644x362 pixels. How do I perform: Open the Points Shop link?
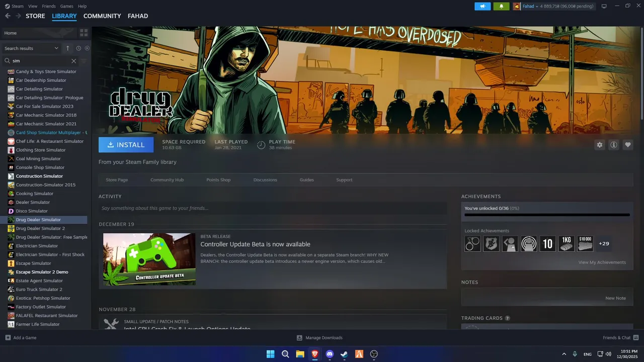[218, 180]
